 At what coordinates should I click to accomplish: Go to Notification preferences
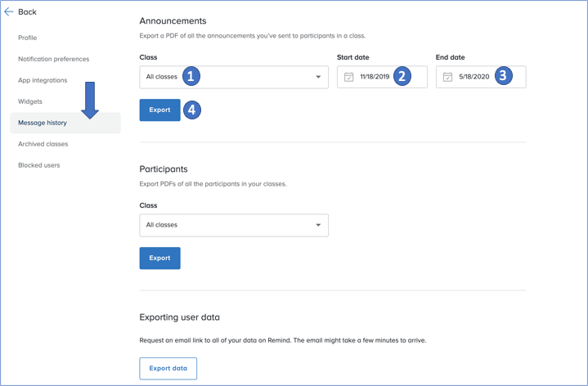tap(54, 59)
